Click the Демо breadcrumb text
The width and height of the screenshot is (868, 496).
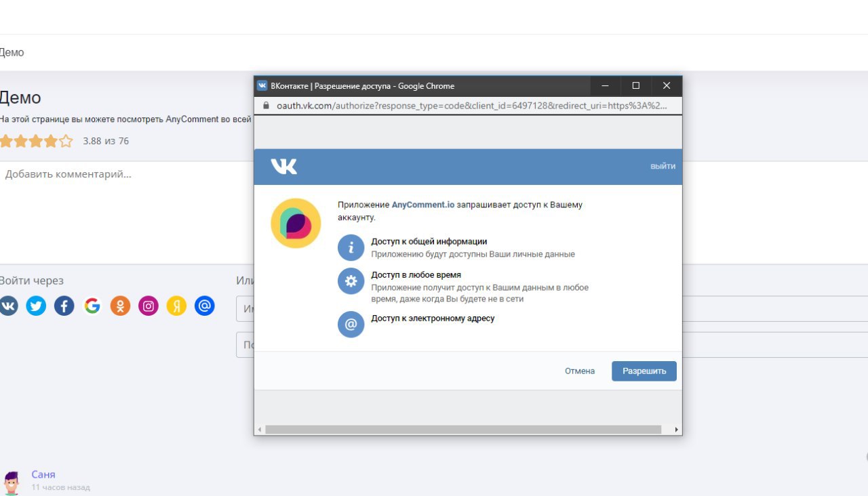[x=12, y=52]
